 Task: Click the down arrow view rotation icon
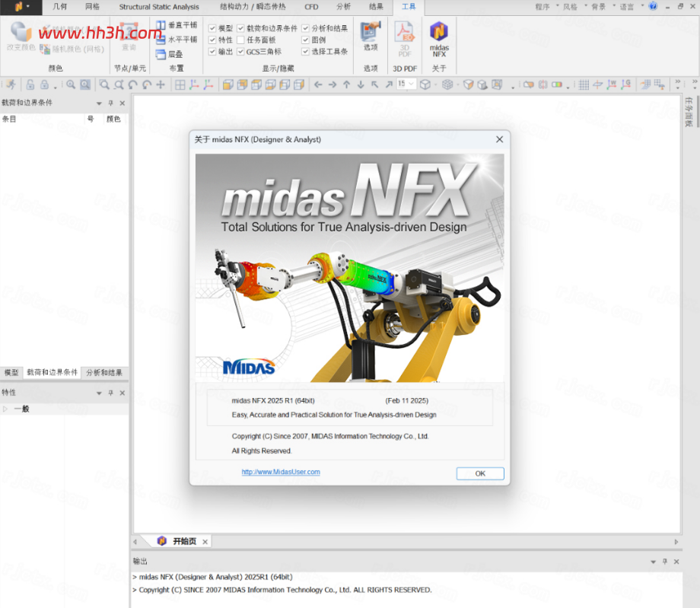(361, 84)
